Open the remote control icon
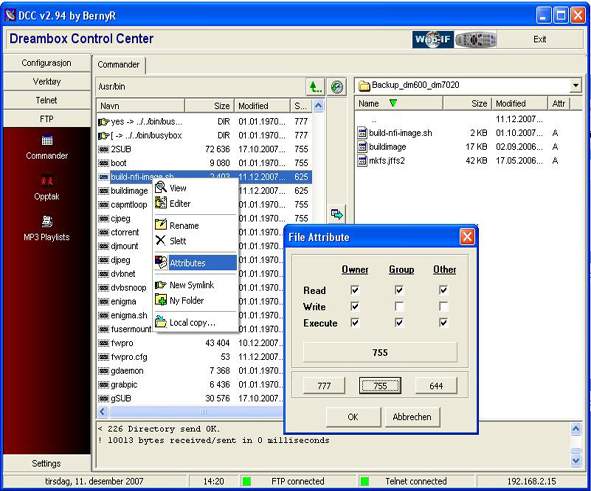Screen dimensions: 591x491 (476, 39)
